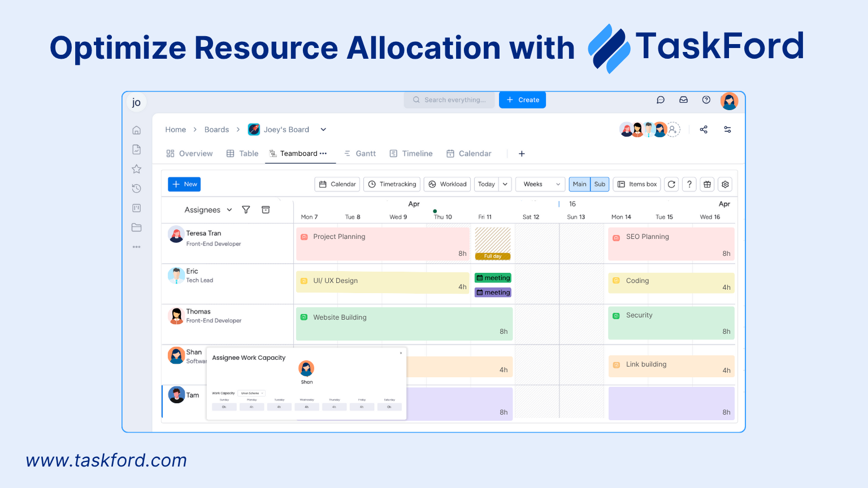Toggle the Items box panel
Image resolution: width=868 pixels, height=488 pixels.
click(637, 184)
